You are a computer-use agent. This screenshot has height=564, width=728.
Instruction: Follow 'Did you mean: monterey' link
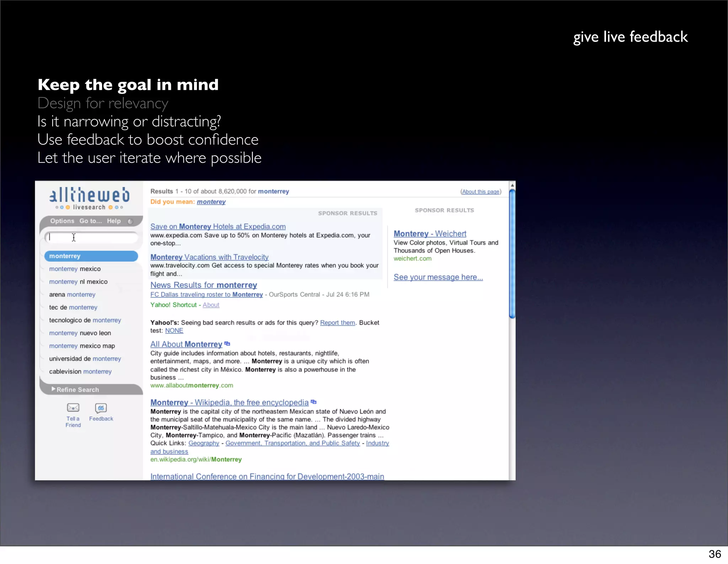pos(211,202)
